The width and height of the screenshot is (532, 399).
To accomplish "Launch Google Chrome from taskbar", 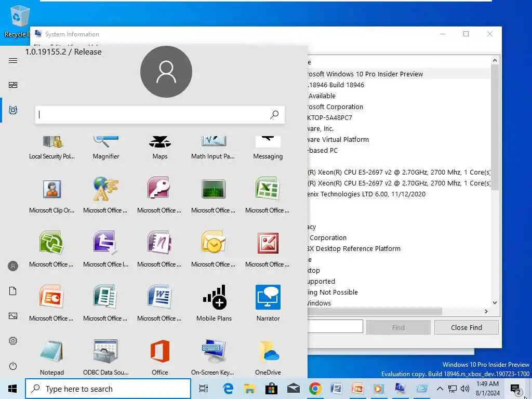I will [x=315, y=389].
